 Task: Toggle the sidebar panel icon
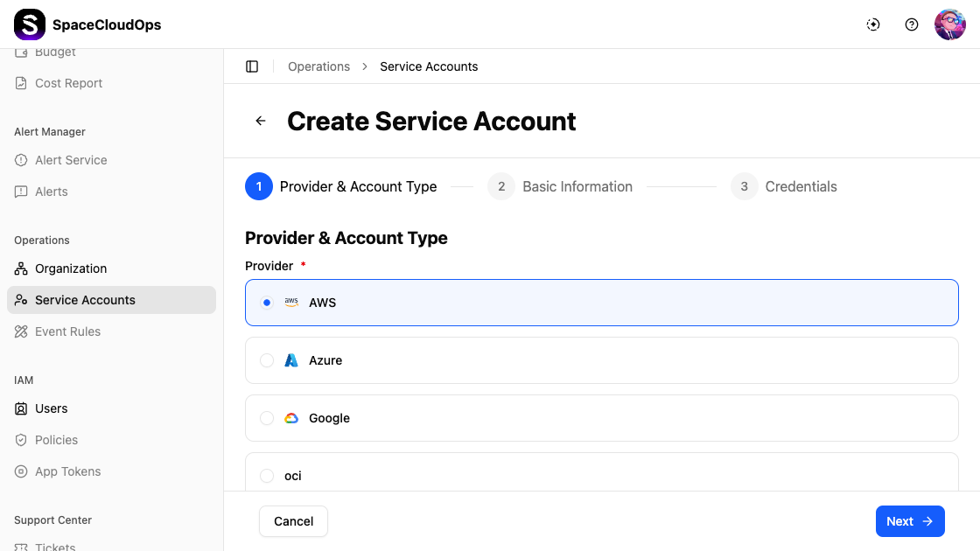point(252,66)
